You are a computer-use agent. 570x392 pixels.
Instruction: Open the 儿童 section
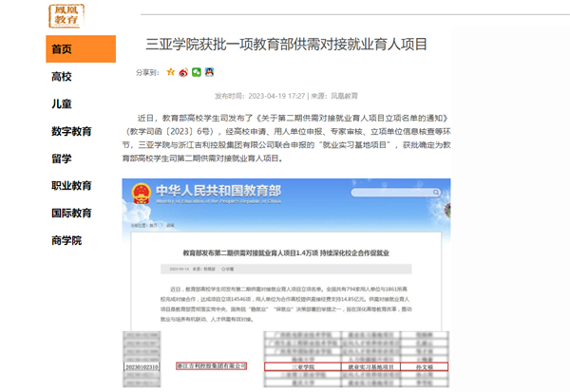[x=62, y=103]
